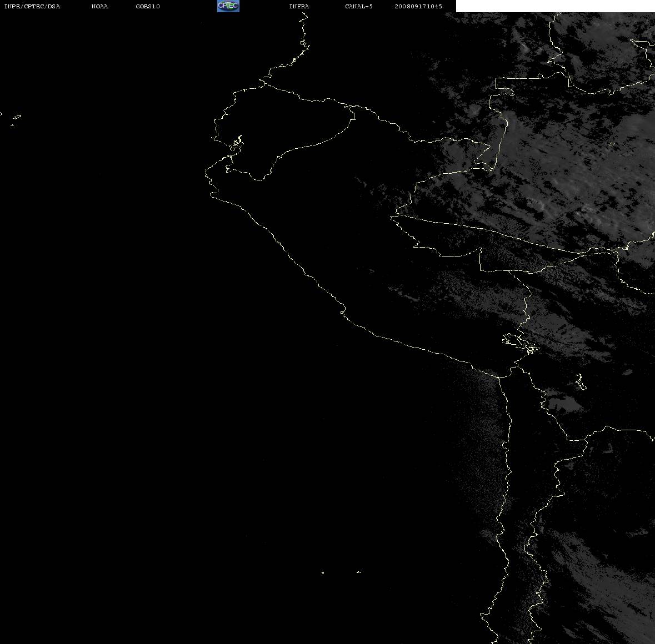Screen dimensions: 655x644
Task: Click the CANAL-5 channel label
Action: pyautogui.click(x=359, y=6)
